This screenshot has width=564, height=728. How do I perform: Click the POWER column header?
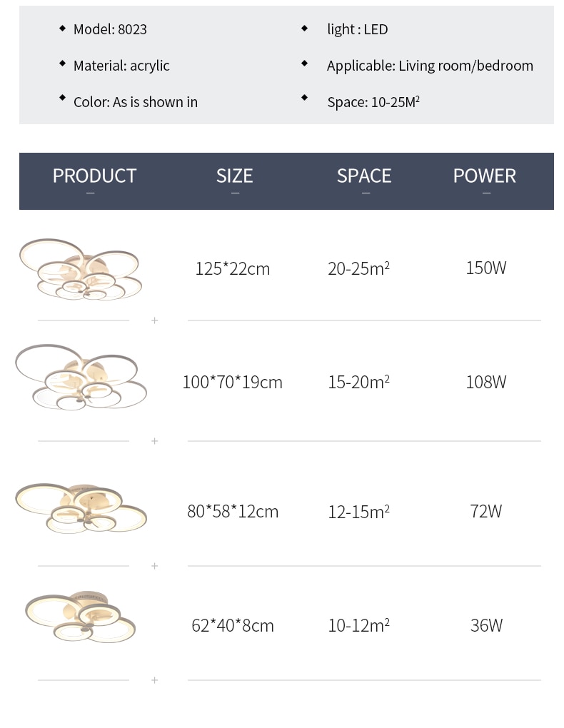pyautogui.click(x=485, y=176)
